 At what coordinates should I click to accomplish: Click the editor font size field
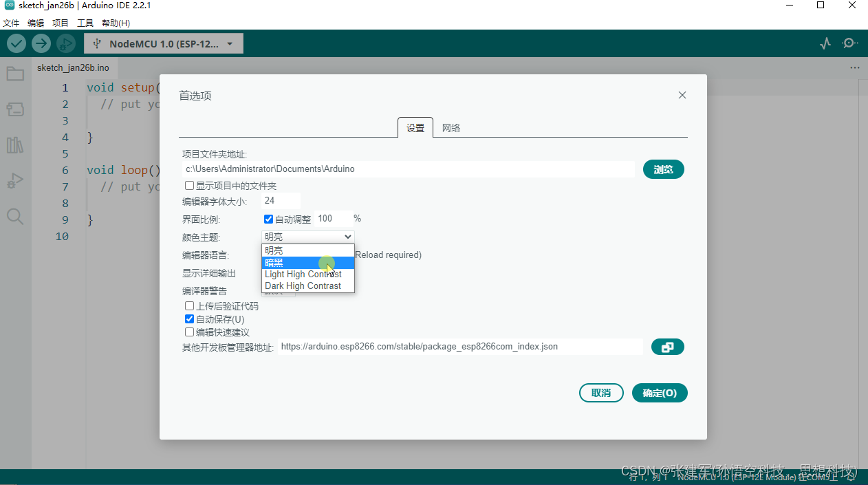pyautogui.click(x=281, y=201)
